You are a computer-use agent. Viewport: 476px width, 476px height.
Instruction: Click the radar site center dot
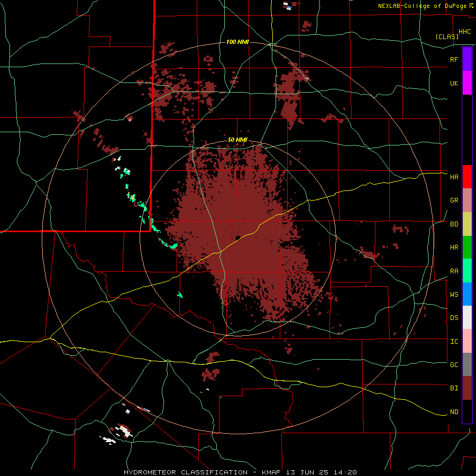click(238, 237)
